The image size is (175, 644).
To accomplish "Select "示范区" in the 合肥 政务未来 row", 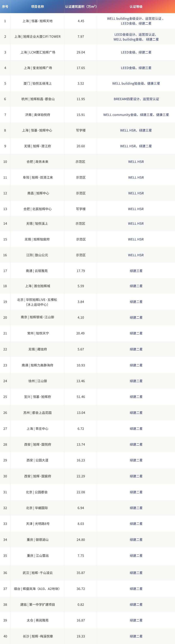I will click(x=80, y=162).
